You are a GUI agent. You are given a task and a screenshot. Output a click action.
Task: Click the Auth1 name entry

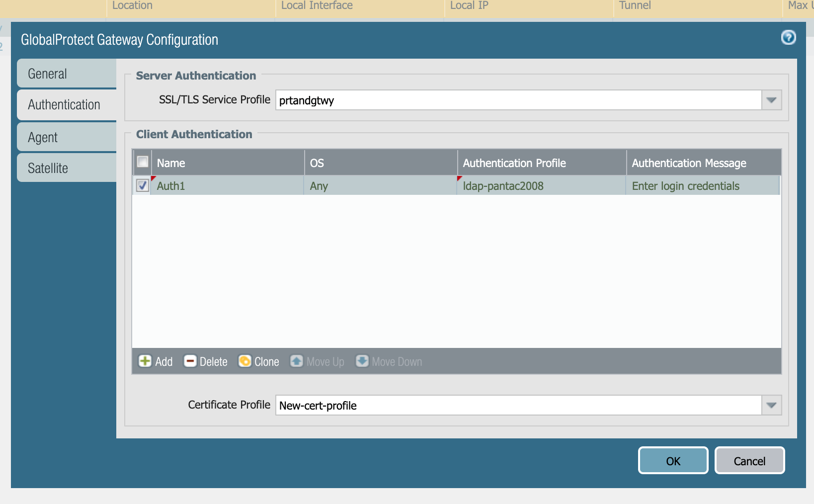tap(171, 186)
